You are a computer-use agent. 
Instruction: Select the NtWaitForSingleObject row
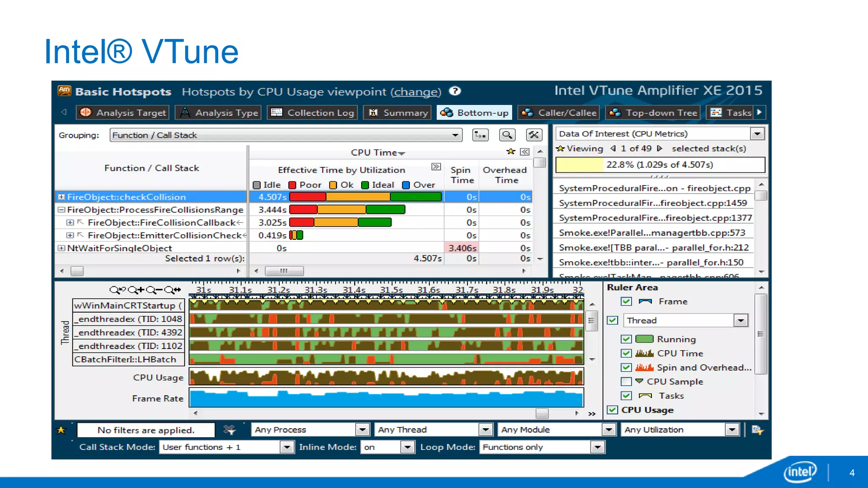pos(120,248)
